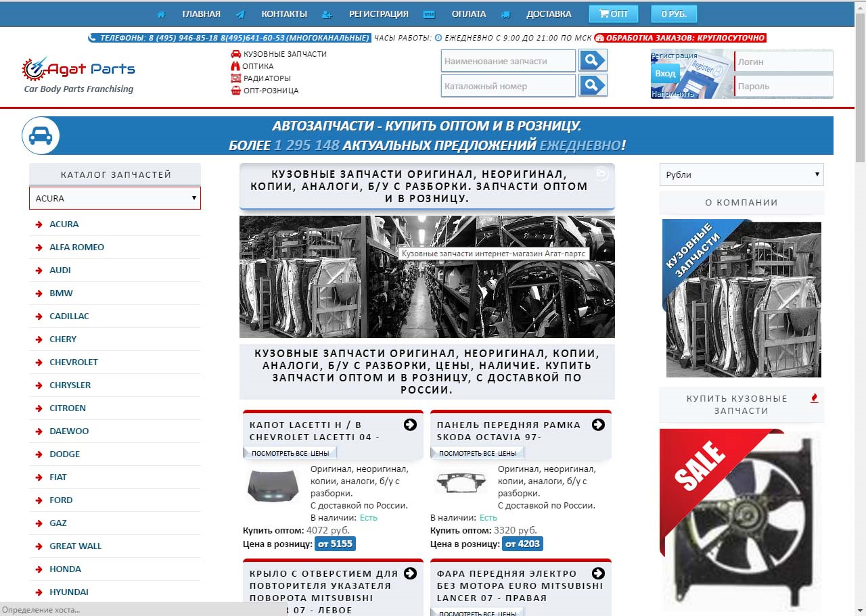Click the Lacetti hood thumbnail image
Image resolution: width=866 pixels, height=616 pixels.
click(272, 485)
